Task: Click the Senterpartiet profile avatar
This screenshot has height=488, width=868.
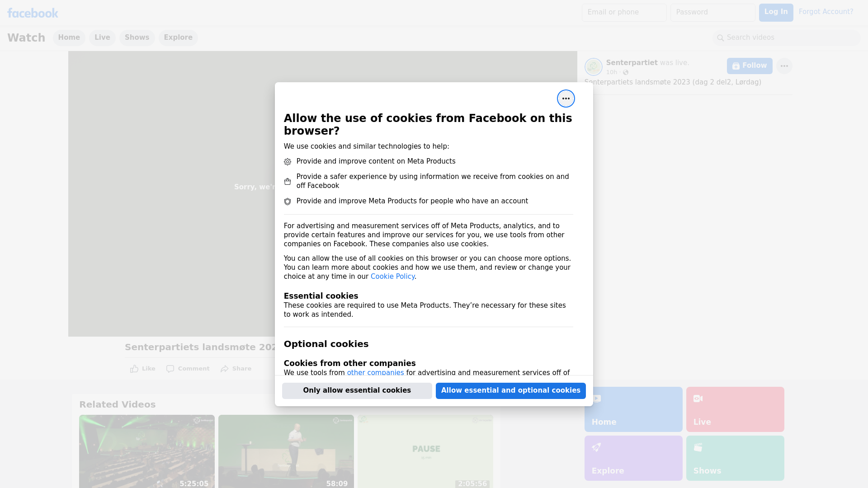Action: pyautogui.click(x=593, y=67)
